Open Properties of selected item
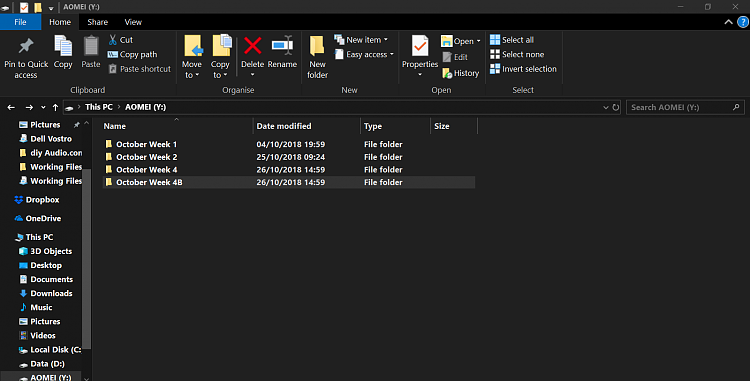Image resolution: width=750 pixels, height=381 pixels. [x=420, y=56]
